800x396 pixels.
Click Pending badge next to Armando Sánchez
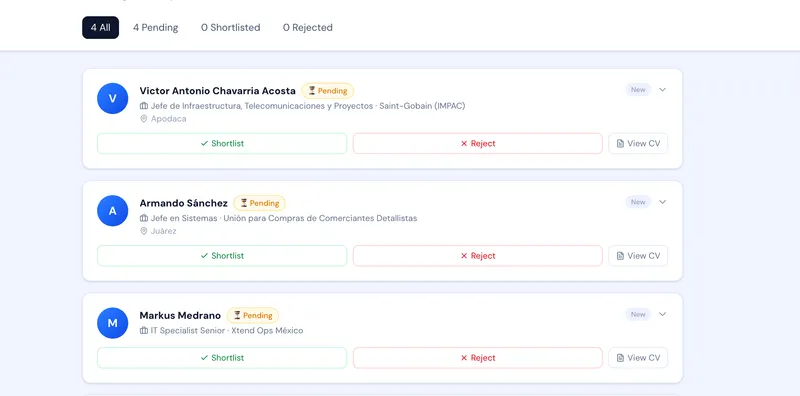(259, 203)
